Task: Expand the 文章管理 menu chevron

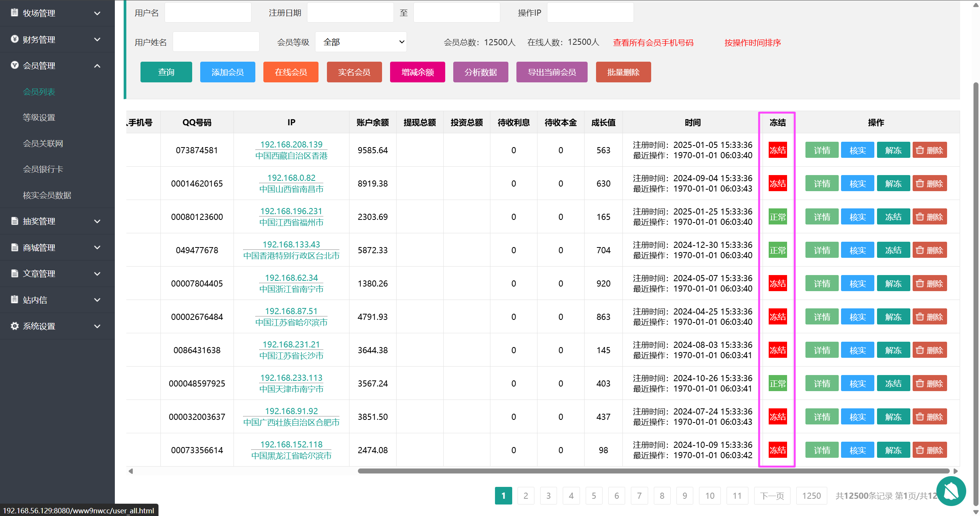Action: [x=97, y=274]
